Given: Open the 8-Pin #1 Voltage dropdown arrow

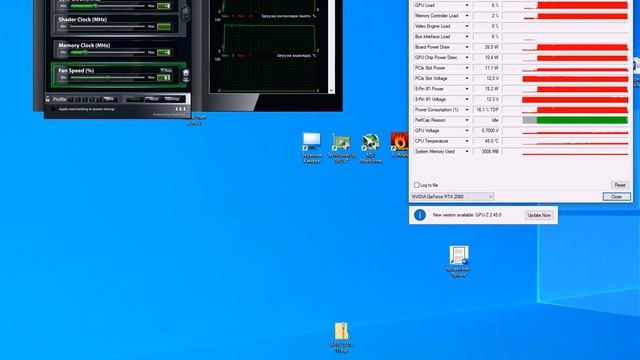Looking at the screenshot, I should coord(467,99).
